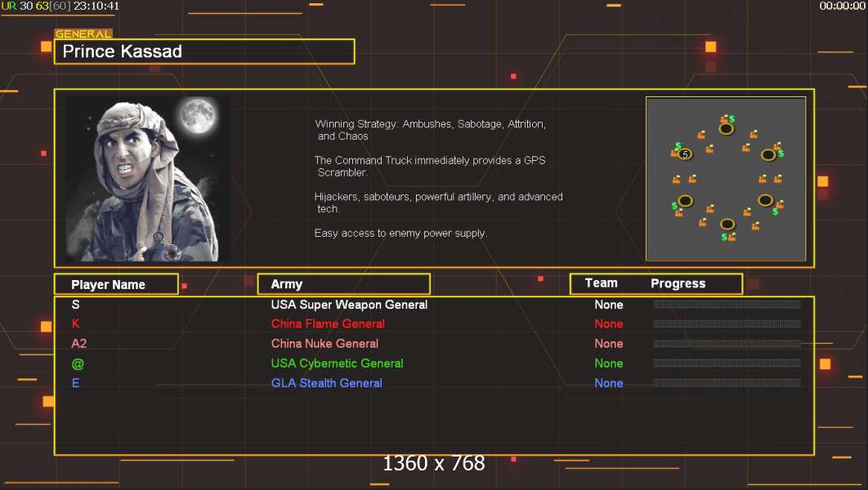Click the green dollar supply icon at minimap top
The width and height of the screenshot is (868, 490).
click(x=732, y=119)
